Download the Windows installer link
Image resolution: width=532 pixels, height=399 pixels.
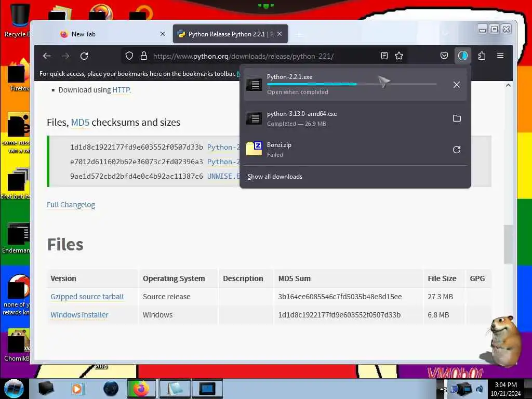[79, 315]
